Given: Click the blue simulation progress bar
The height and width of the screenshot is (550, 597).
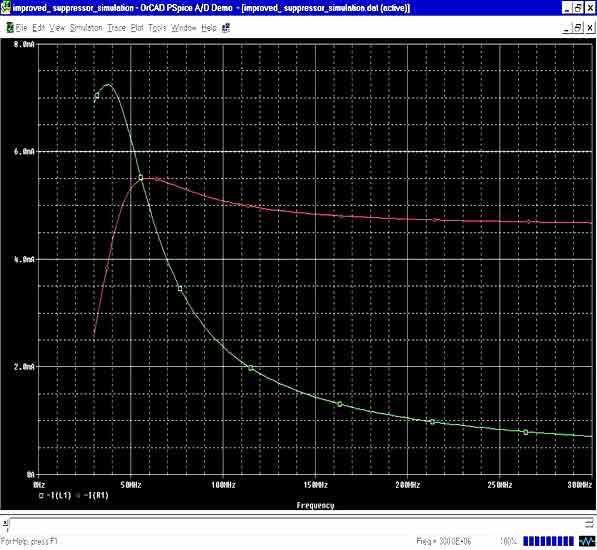Looking at the screenshot, I should tap(548, 541).
